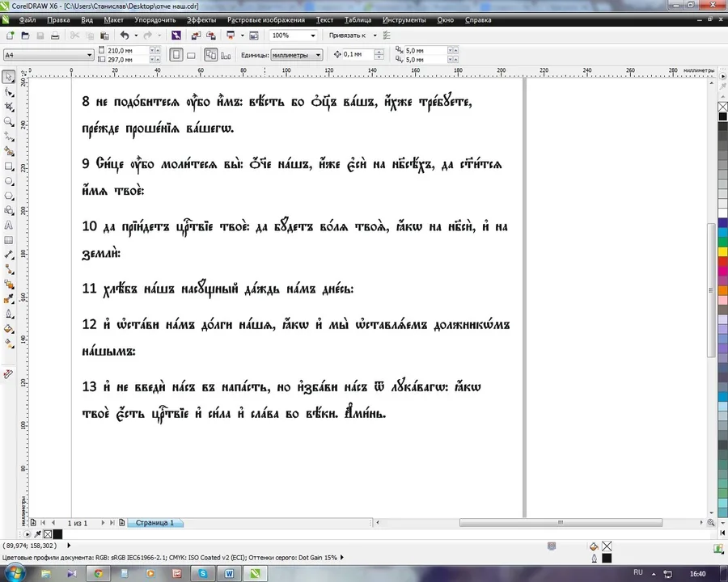Apply layout to all pages
The height and width of the screenshot is (582, 728).
(211, 55)
